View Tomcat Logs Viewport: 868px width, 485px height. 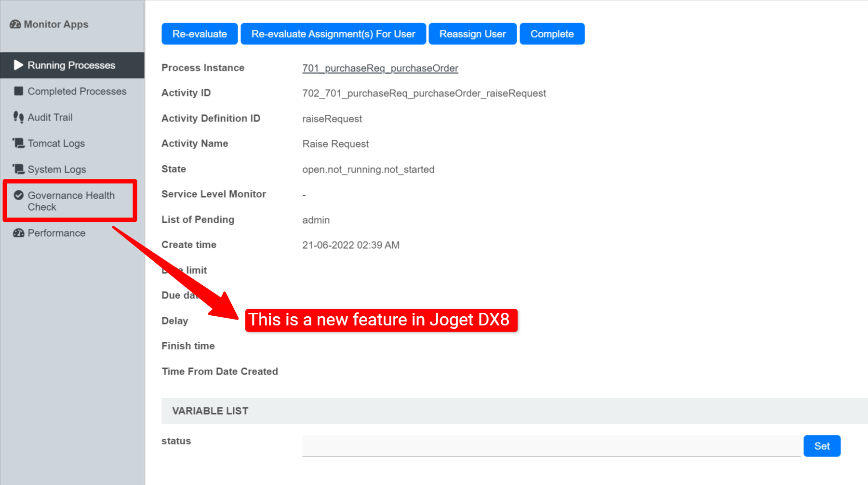tap(72, 143)
